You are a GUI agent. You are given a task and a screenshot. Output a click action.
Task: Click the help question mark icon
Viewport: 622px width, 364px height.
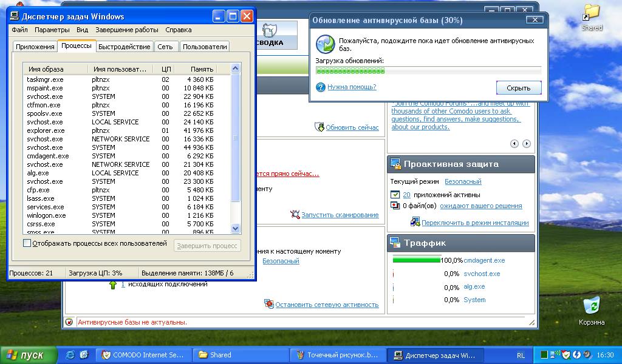click(321, 87)
